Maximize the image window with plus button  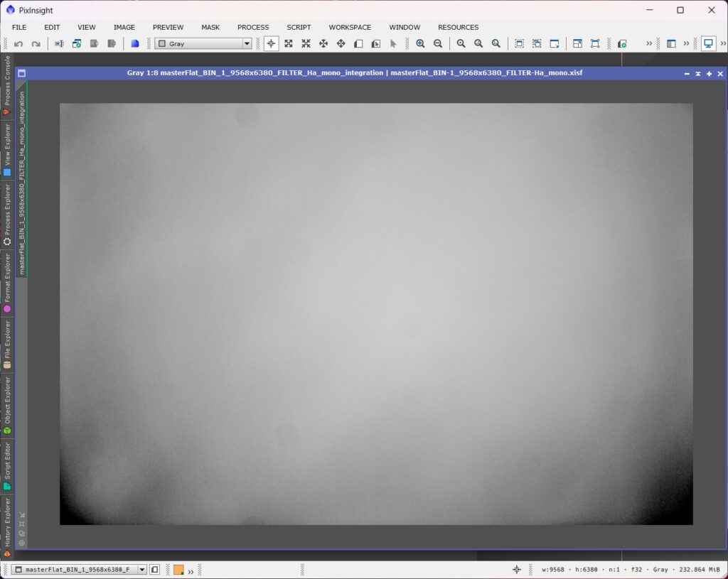point(709,74)
